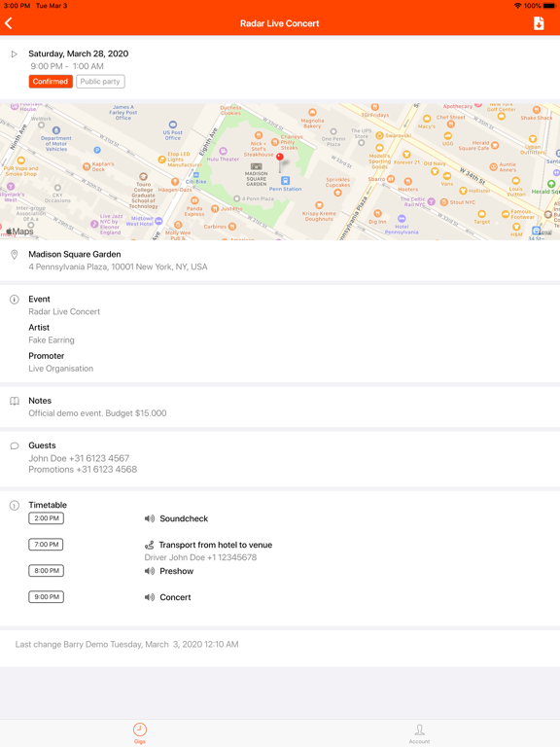The height and width of the screenshot is (747, 560).
Task: Tap the speaker icon next to Concert
Action: [x=150, y=597]
